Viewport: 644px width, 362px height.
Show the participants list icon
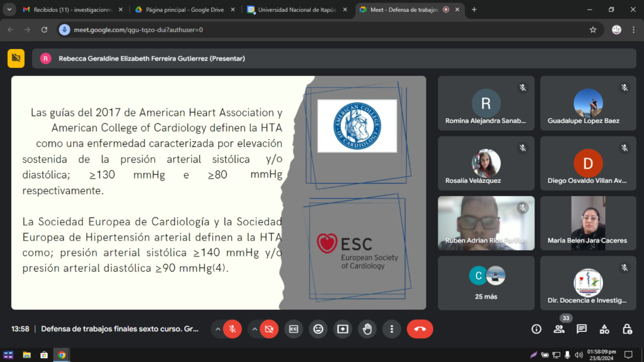(x=559, y=329)
